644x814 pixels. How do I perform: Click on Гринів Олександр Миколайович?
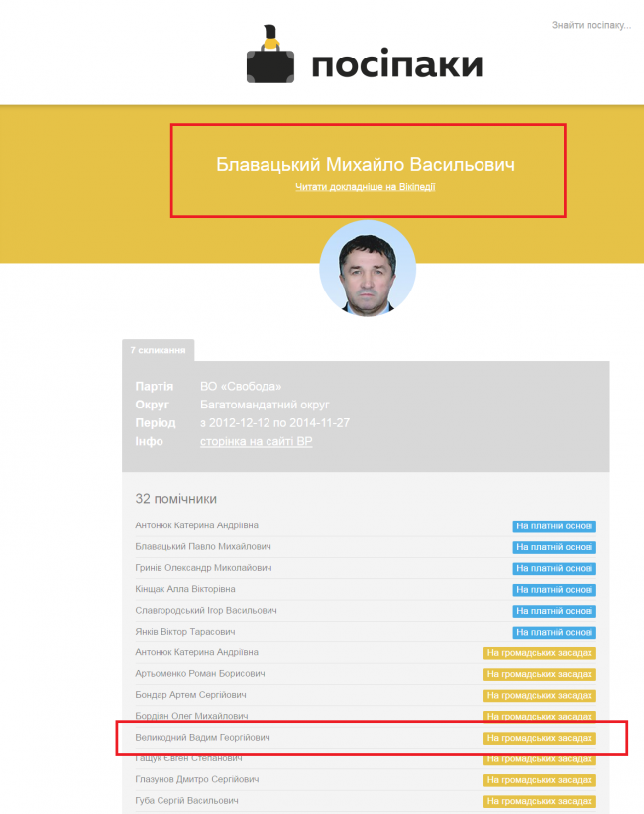click(x=203, y=568)
